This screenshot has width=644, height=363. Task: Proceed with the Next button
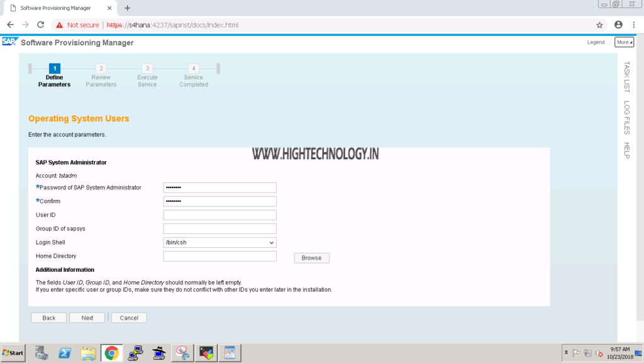[x=87, y=318]
